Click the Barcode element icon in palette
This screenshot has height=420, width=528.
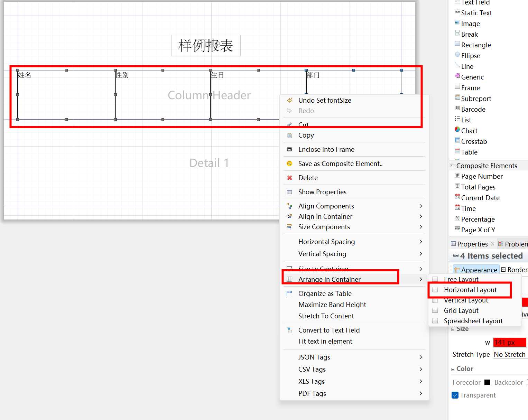457,109
